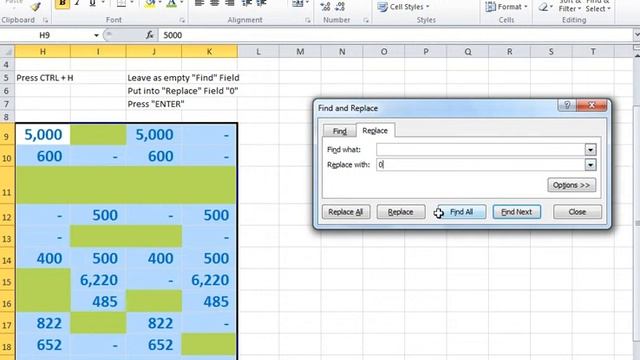Align text right in Alignment group
640x360 pixels.
click(230, 4)
